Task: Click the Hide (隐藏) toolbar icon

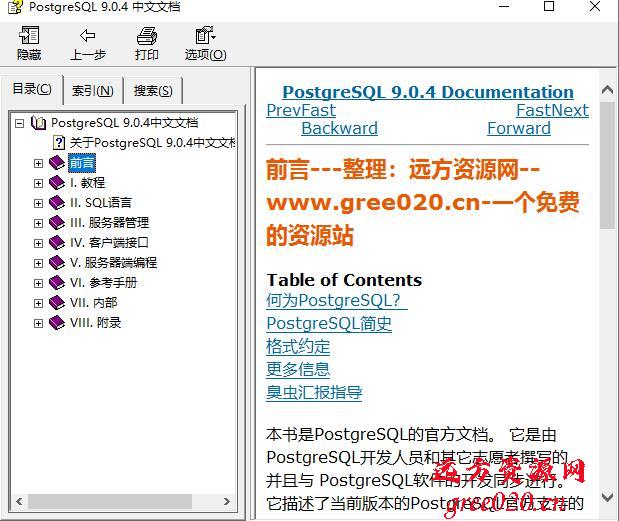Action: (29, 37)
